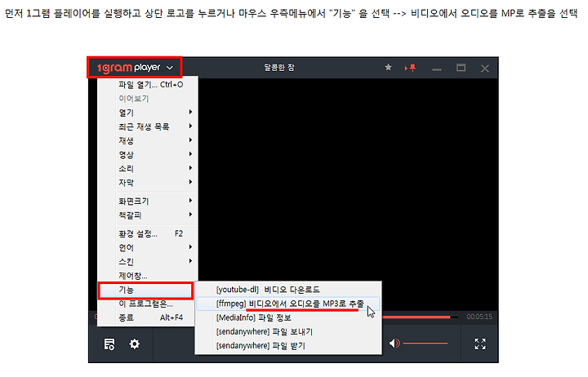Select the 이어보기 menu item

[148, 99]
